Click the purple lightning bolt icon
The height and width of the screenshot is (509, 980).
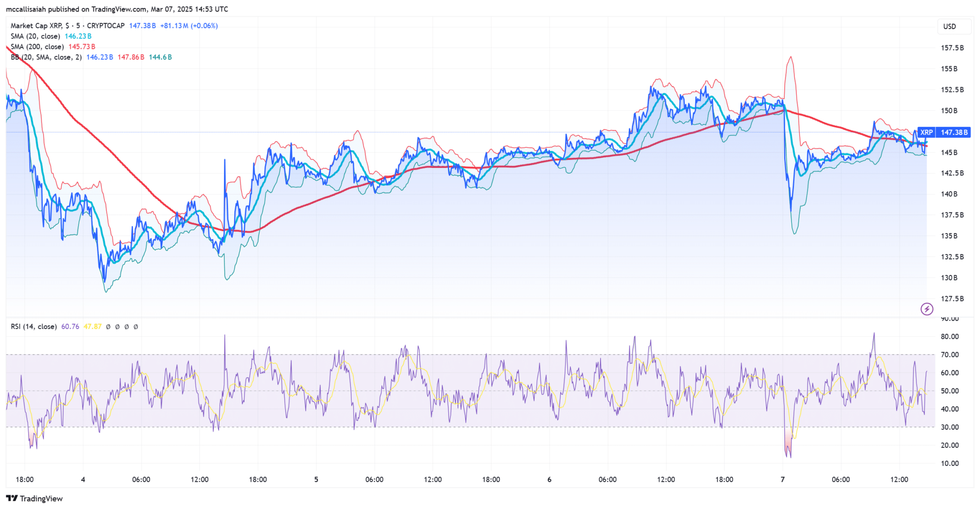point(927,309)
